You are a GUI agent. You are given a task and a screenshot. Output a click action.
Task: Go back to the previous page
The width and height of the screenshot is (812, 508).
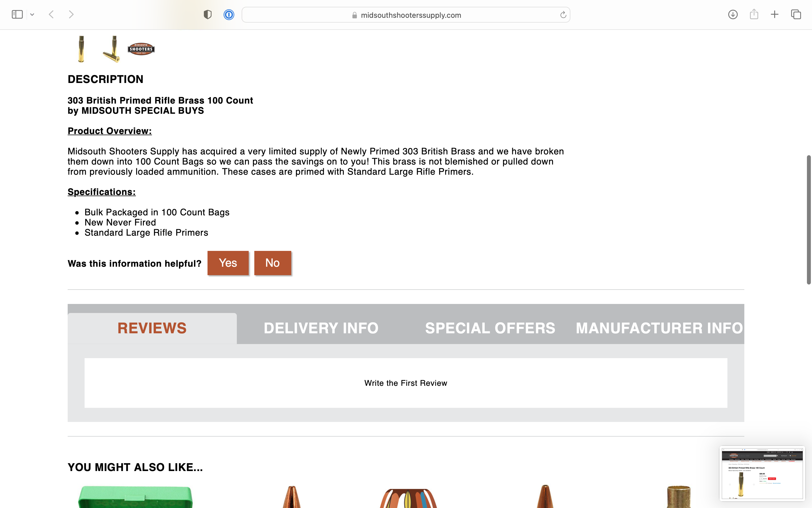(51, 14)
